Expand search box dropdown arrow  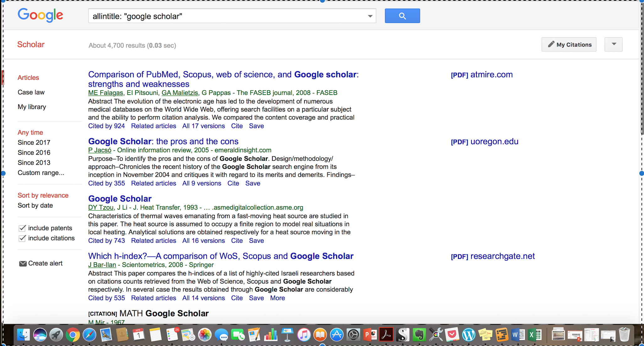click(370, 16)
